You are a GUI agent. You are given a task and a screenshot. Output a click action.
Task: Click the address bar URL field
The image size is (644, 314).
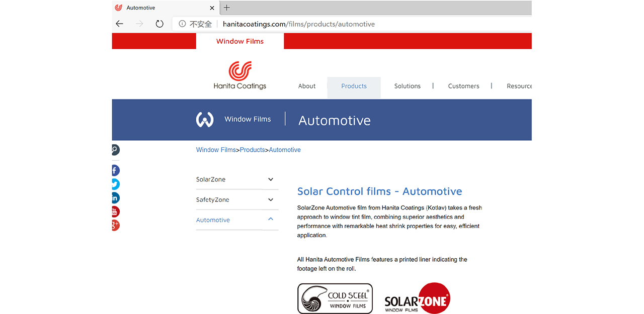352,24
